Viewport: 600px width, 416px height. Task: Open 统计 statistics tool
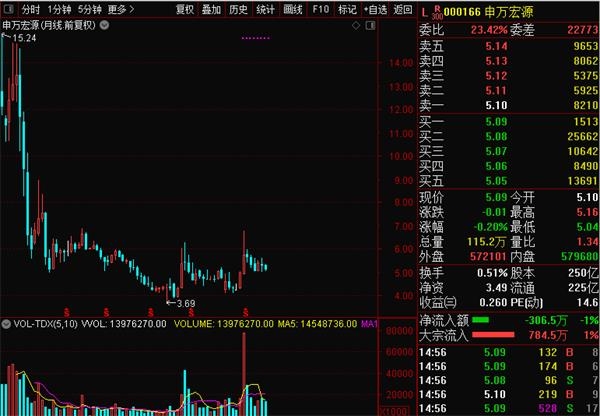(266, 9)
